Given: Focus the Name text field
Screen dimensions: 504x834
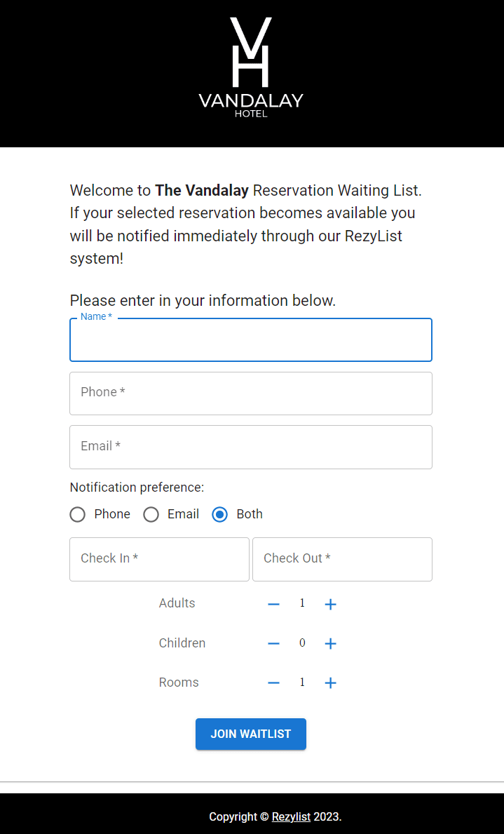Looking at the screenshot, I should coord(251,341).
